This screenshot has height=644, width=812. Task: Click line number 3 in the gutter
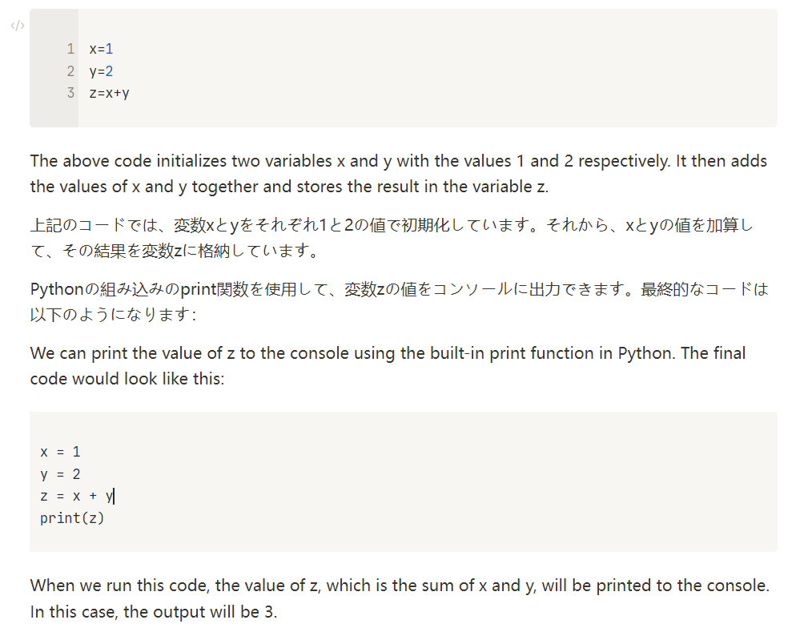click(70, 93)
